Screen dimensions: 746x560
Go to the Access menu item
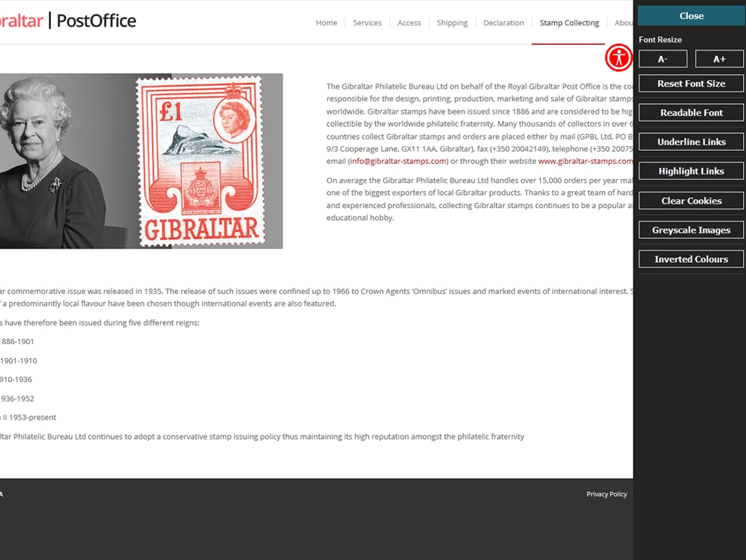[409, 23]
